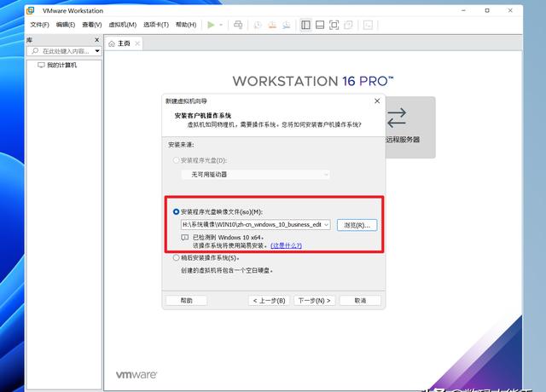This screenshot has height=392, width=546.
Task: Click the 在此处键入内容 library search field
Action: pos(66,51)
